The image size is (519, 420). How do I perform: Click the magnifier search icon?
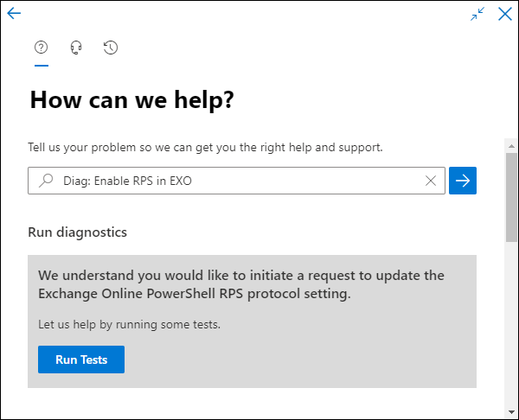(46, 181)
